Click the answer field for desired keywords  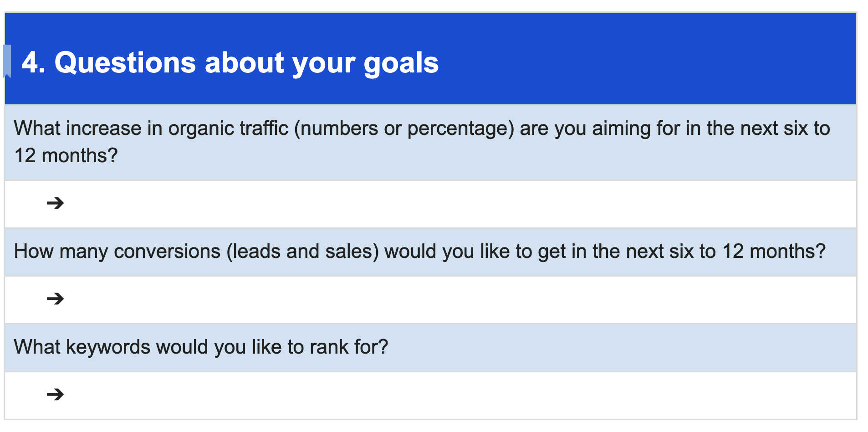[430, 396]
